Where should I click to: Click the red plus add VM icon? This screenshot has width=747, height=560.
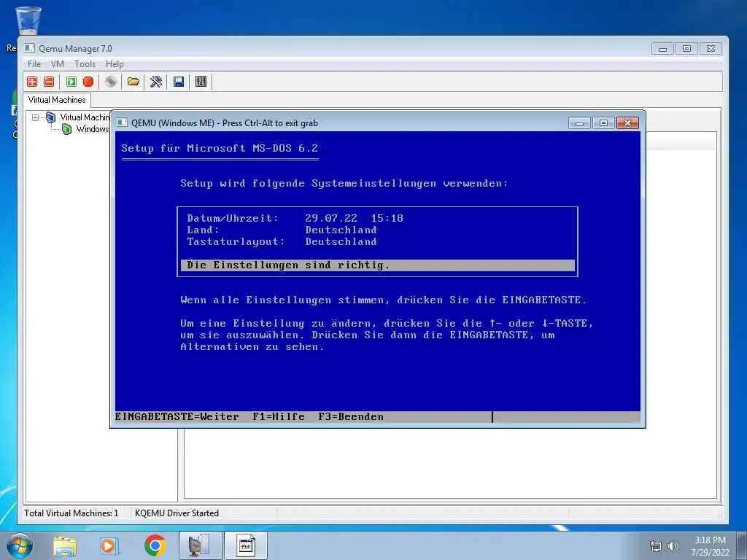(32, 82)
